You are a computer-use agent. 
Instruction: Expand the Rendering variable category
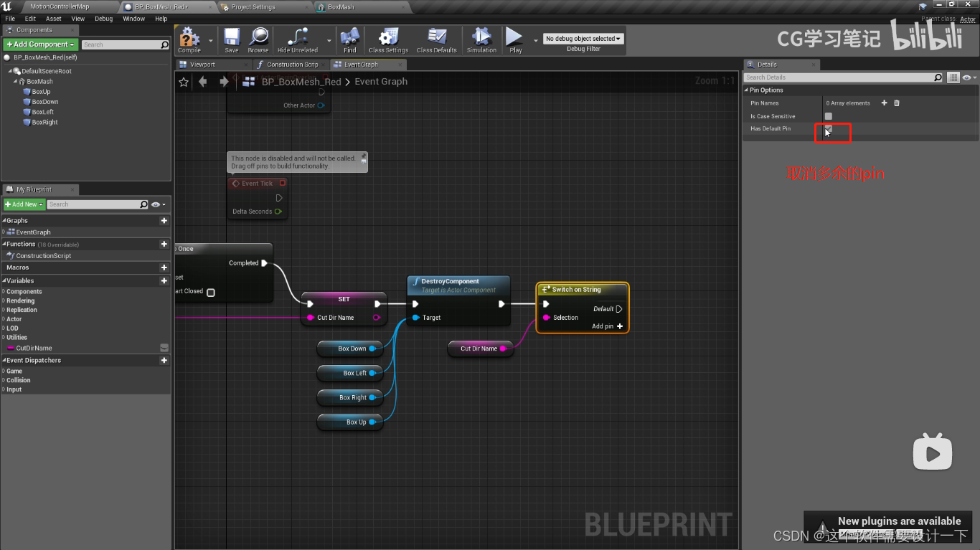coord(4,301)
